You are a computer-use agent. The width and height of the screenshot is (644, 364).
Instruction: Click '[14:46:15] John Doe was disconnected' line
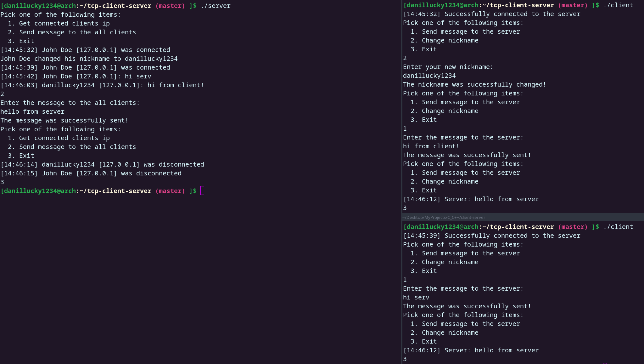(91, 173)
